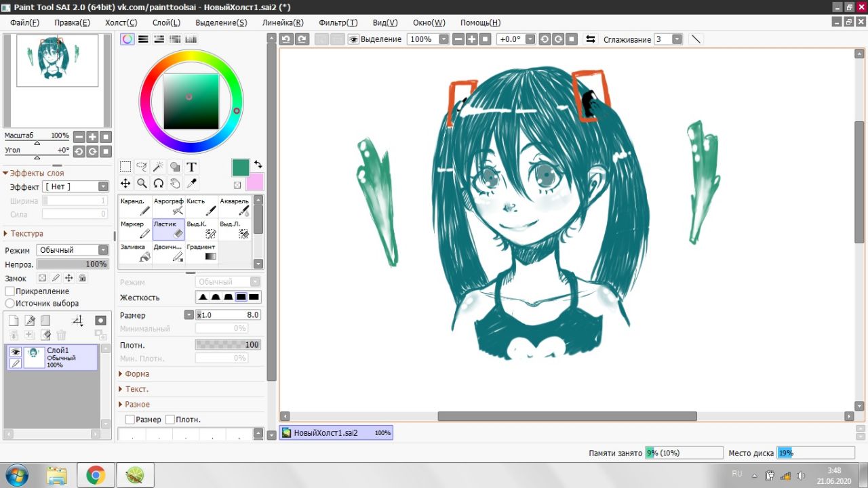Viewport: 868px width, 488px height.
Task: Select the move layer tool
Action: tap(125, 183)
